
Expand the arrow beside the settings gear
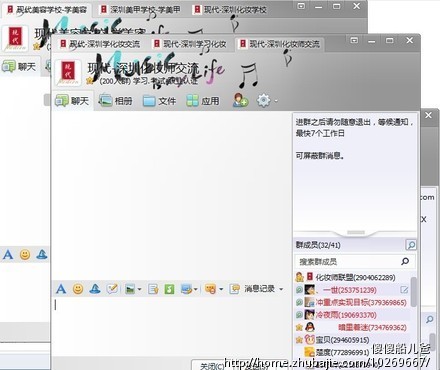click(276, 101)
